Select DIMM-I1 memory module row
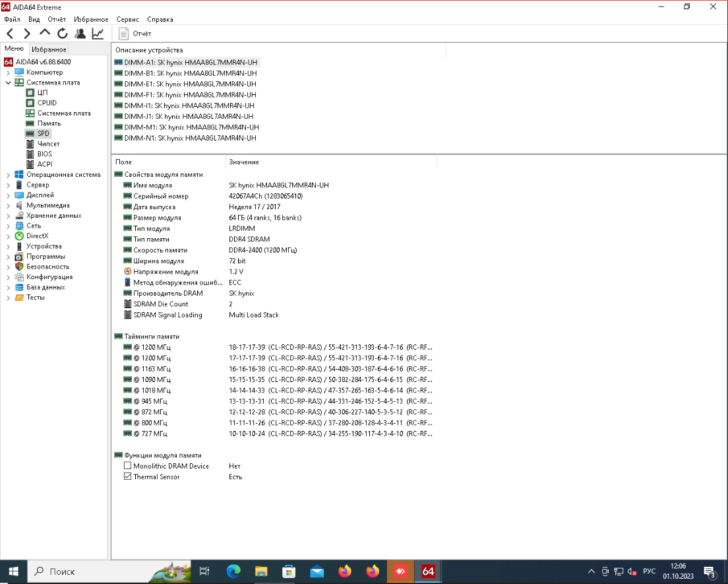This screenshot has width=728, height=584. point(185,106)
